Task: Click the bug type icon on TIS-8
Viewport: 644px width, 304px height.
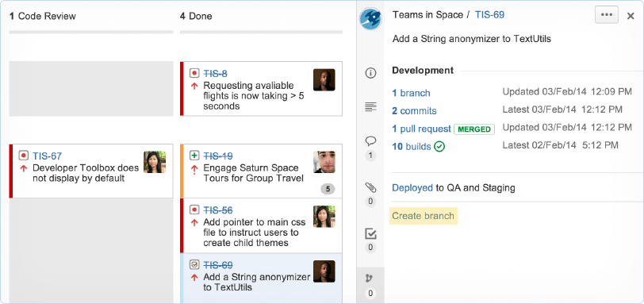Action: (x=194, y=73)
